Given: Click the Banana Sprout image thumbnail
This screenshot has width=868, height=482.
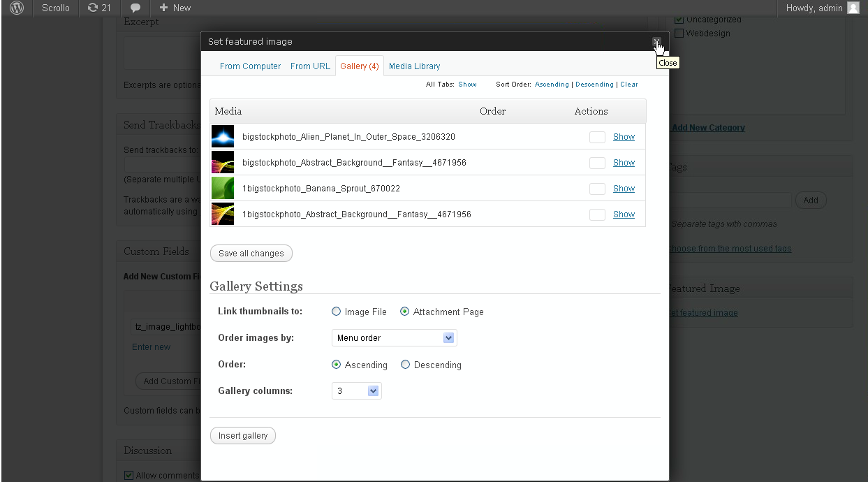Looking at the screenshot, I should pos(223,188).
